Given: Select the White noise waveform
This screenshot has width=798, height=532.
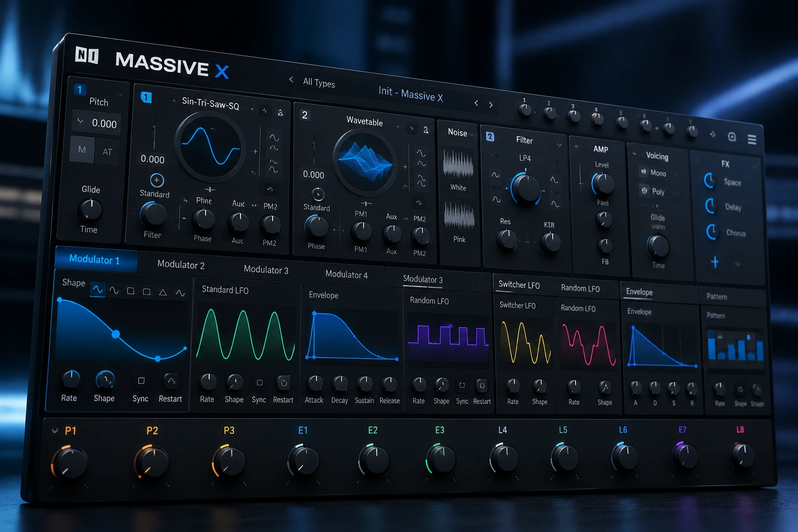Looking at the screenshot, I should point(458,164).
